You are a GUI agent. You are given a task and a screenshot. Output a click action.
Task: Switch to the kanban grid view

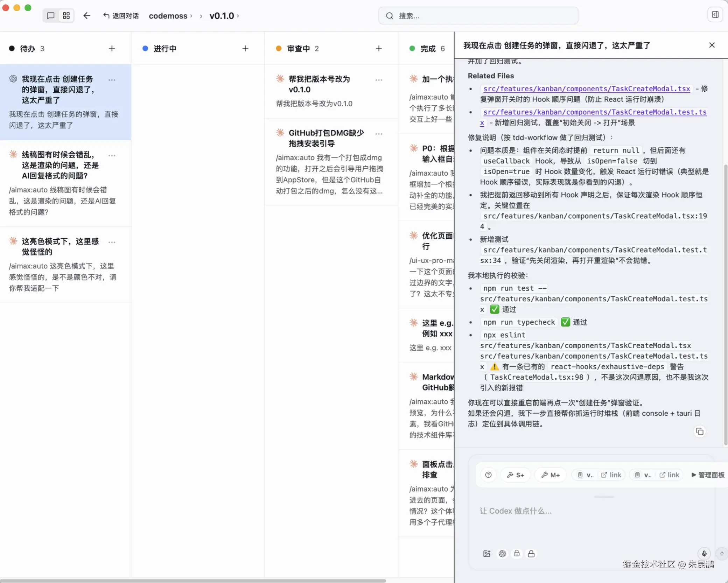66,16
